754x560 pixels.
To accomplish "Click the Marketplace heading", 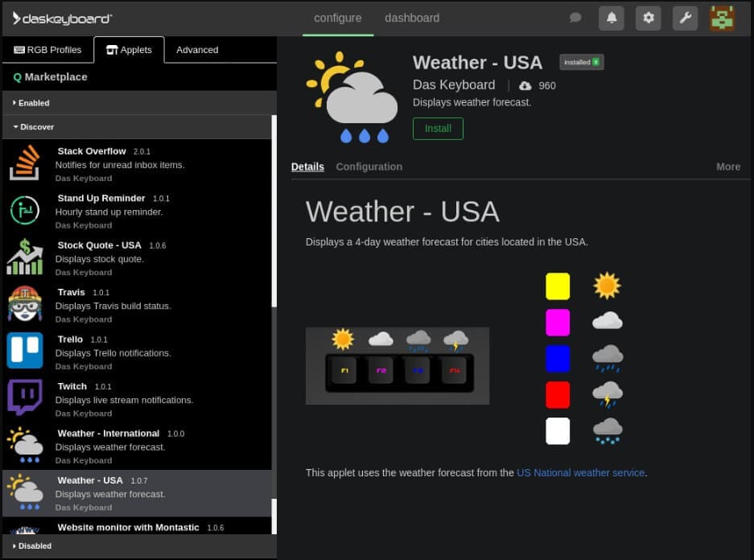I will click(56, 77).
